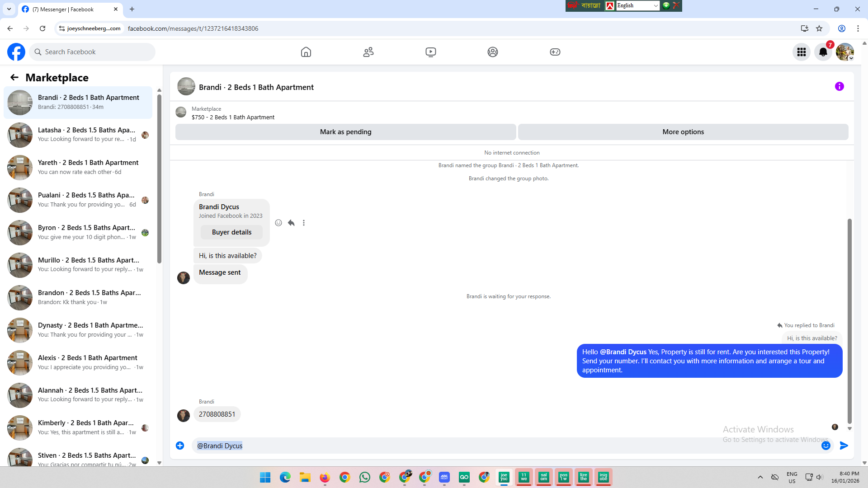Open the notifications bell icon
This screenshot has height=488, width=868.
[823, 52]
